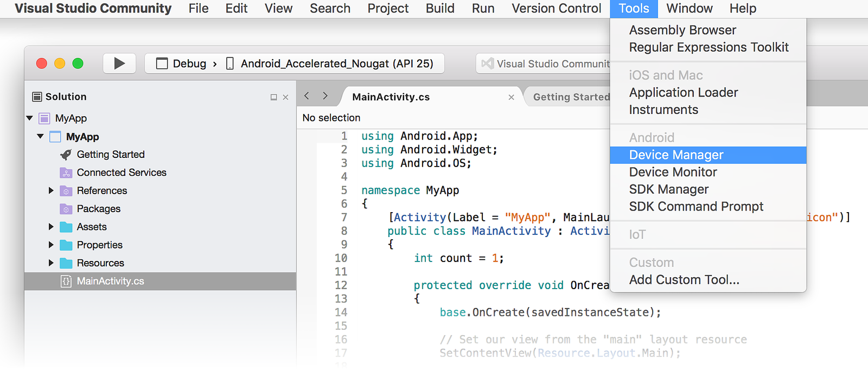Screen dimensions: 868x370
Task: Click the MainActivity.cs file icon in the tree
Action: pos(66,281)
